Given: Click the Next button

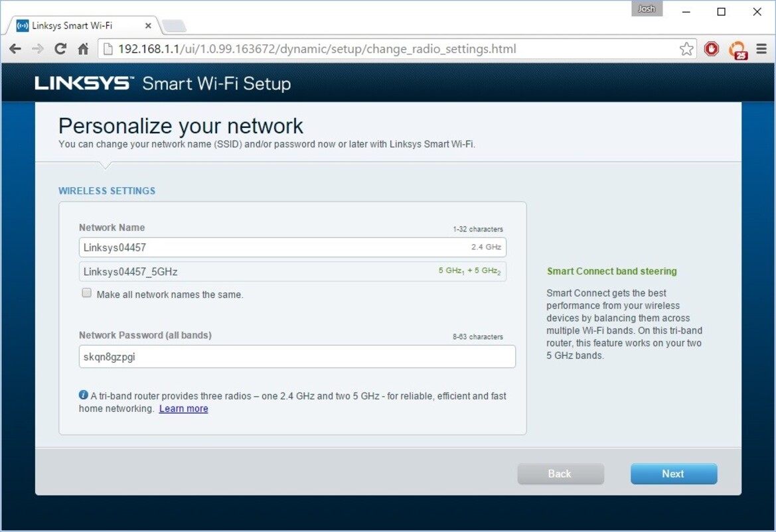Looking at the screenshot, I should 674,474.
